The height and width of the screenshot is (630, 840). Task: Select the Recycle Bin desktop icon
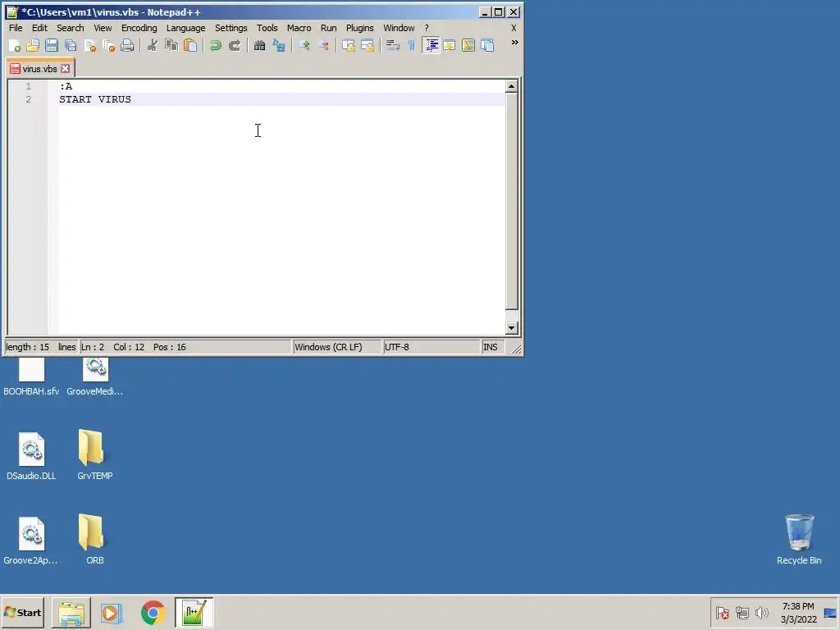799,540
